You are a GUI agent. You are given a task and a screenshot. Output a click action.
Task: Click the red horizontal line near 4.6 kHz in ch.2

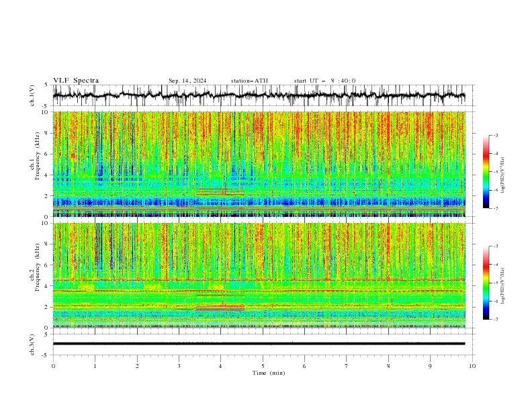click(259, 279)
